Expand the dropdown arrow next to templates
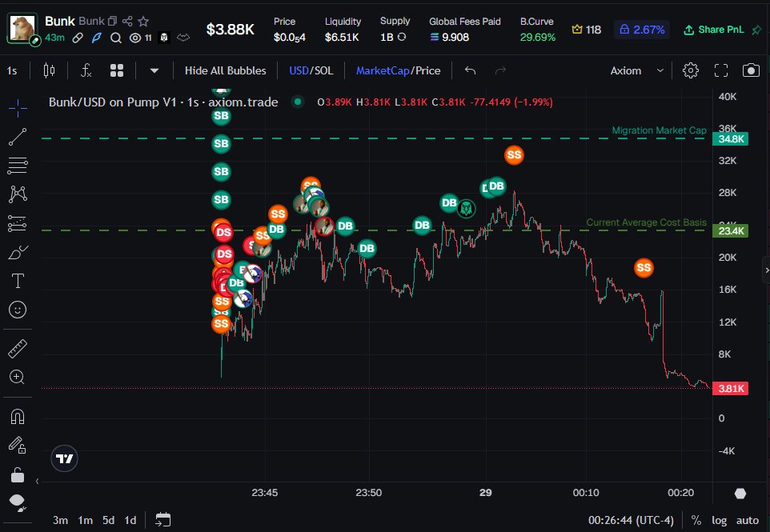770x532 pixels. coord(154,70)
